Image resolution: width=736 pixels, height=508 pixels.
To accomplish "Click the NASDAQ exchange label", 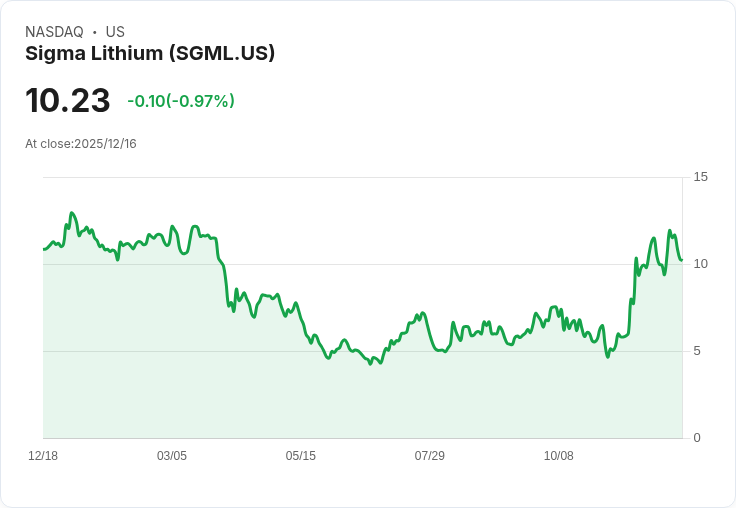I will point(54,32).
